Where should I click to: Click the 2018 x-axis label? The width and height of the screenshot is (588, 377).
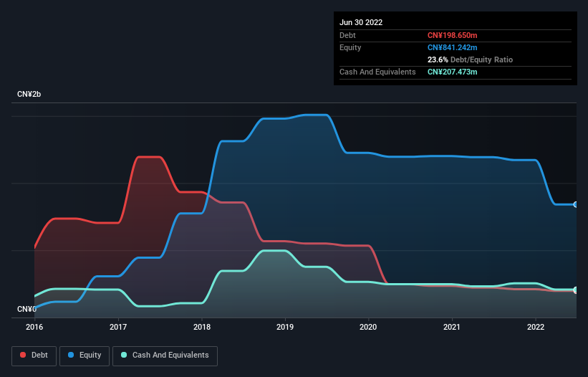202,327
